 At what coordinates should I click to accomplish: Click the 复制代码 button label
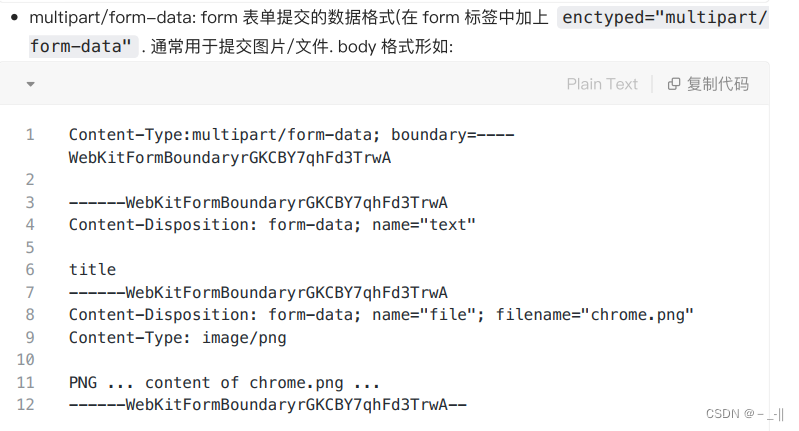click(717, 84)
